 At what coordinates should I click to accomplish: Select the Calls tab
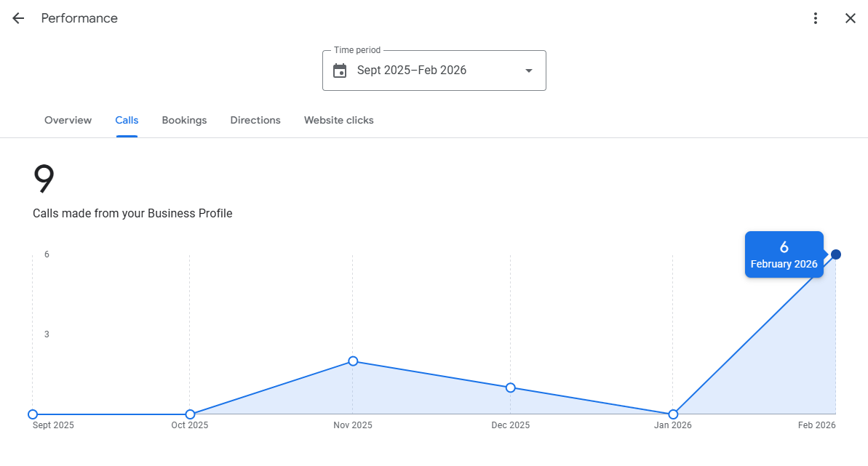point(127,120)
